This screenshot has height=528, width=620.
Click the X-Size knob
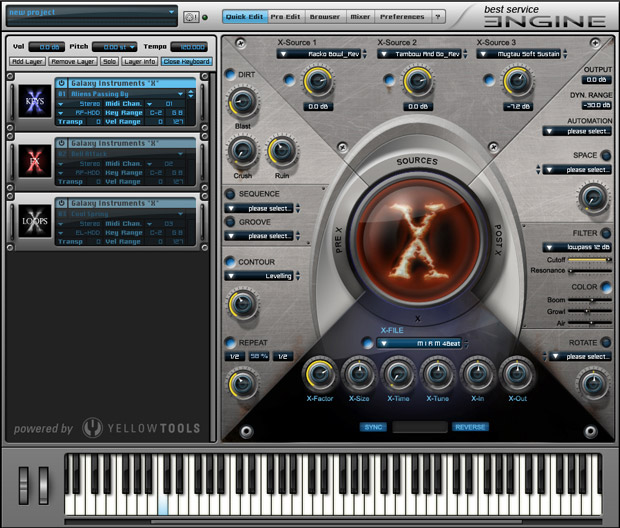(x=359, y=374)
